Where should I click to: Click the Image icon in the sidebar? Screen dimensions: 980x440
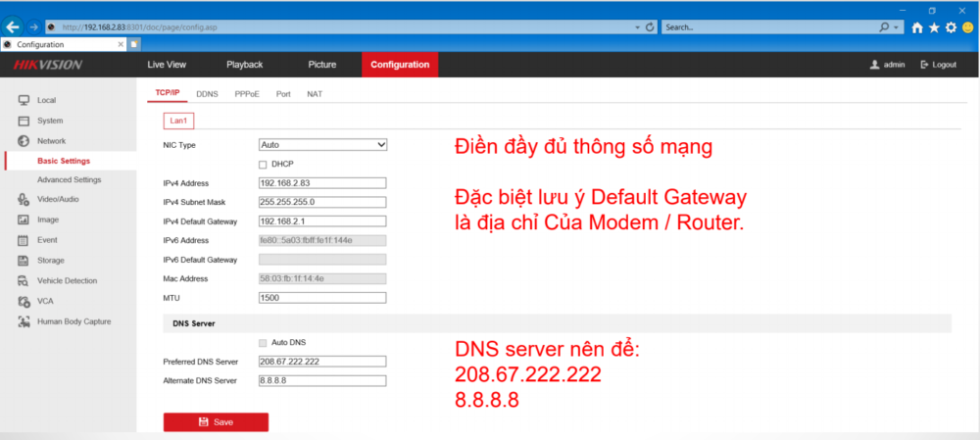[x=24, y=220]
